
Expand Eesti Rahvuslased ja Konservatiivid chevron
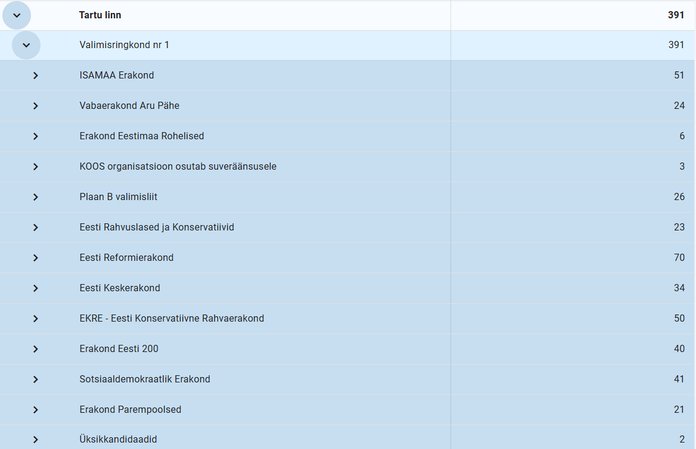coord(35,227)
